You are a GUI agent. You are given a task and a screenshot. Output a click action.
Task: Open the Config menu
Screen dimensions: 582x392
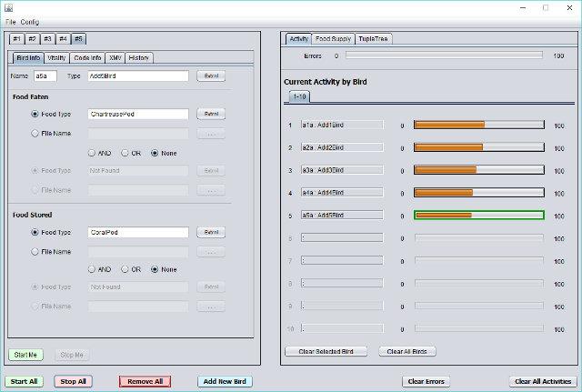pos(30,22)
